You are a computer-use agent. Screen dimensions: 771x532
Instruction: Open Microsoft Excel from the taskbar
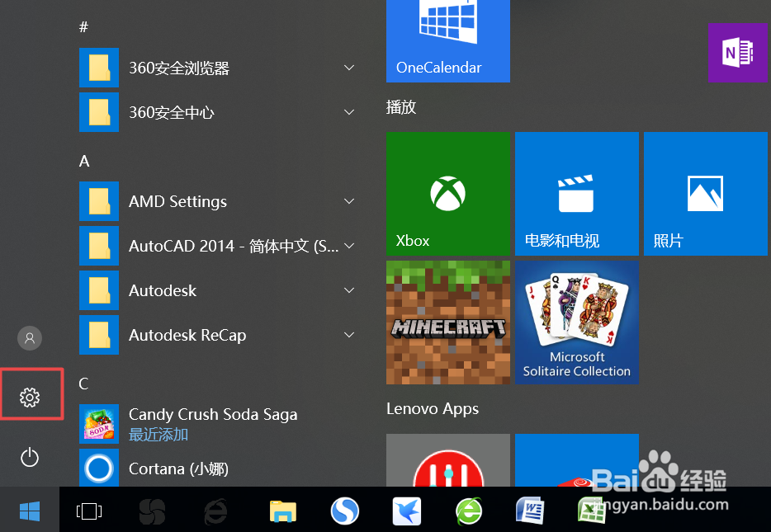pos(592,511)
